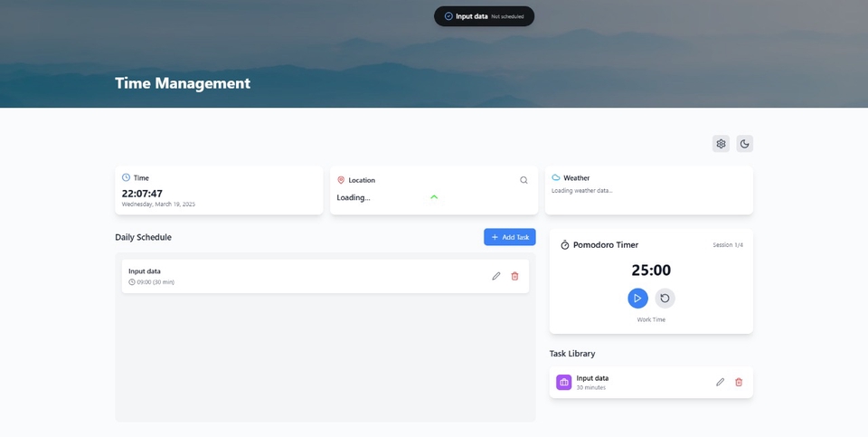Click the purple briefcase task icon
This screenshot has width=868, height=437.
tap(563, 382)
